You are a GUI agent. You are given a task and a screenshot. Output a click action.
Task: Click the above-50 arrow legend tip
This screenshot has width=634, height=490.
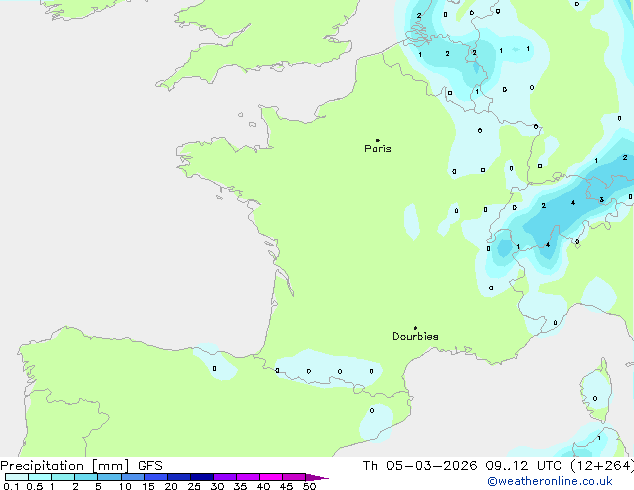tap(317, 477)
